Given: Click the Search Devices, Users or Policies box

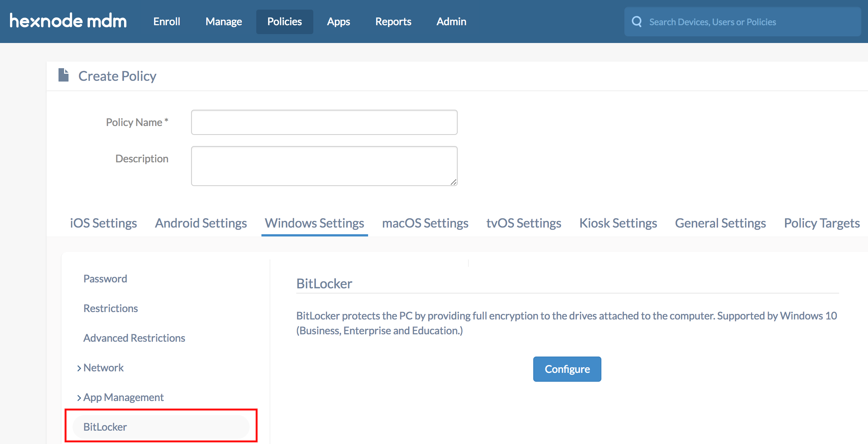Looking at the screenshot, I should pyautogui.click(x=742, y=22).
